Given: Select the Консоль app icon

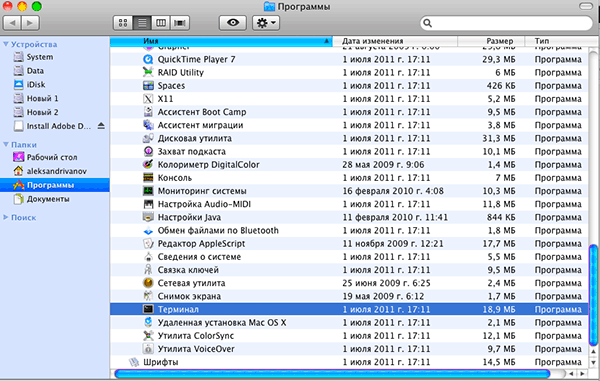Looking at the screenshot, I should pos(148,177).
